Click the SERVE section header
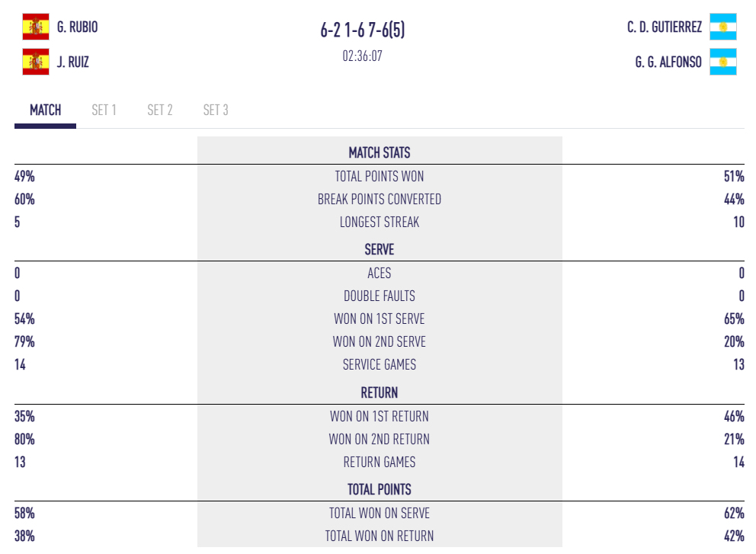Image resolution: width=756 pixels, height=554 pixels. pos(380,248)
